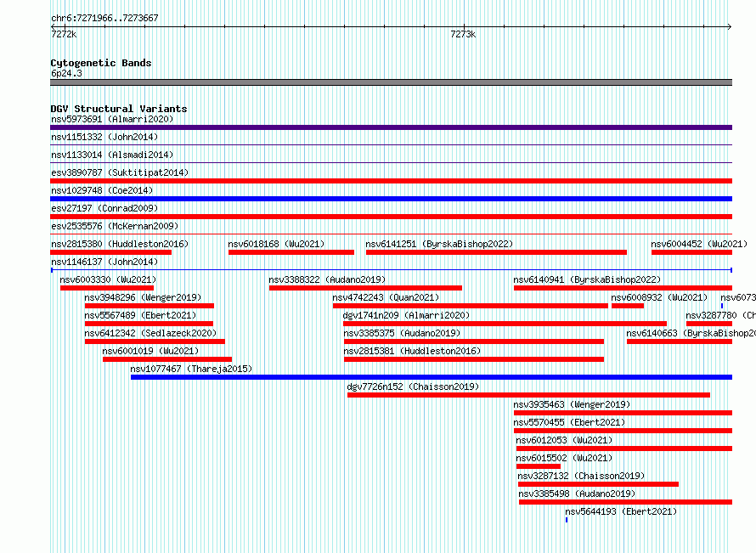Click esv3890787 (Suktitipat2014) red bar

click(x=391, y=181)
